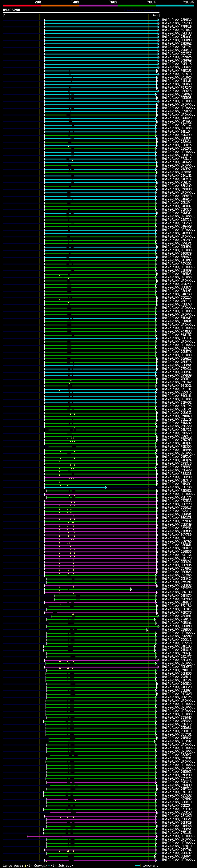
Task: Click the UniRef100_Q4CQP4 entry
Action: [176, 460]
